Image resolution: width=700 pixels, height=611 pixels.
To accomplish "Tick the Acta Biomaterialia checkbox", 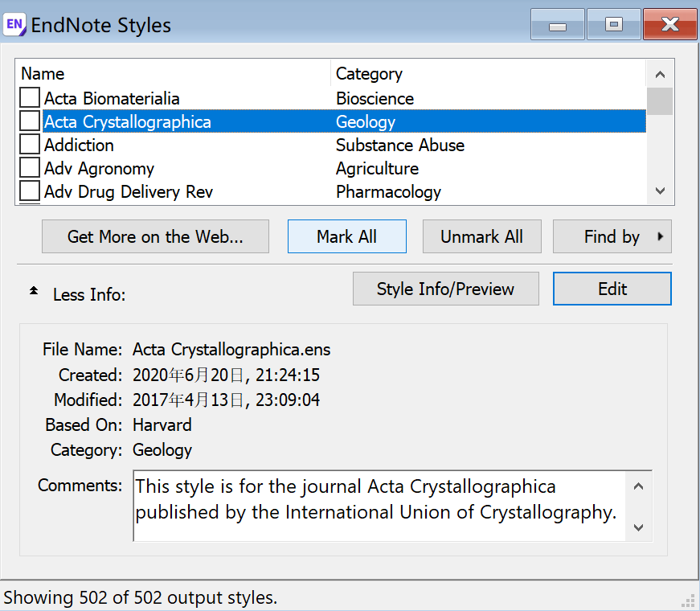I will [30, 98].
